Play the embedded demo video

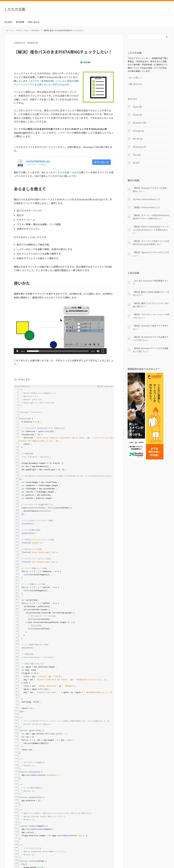(18, 351)
